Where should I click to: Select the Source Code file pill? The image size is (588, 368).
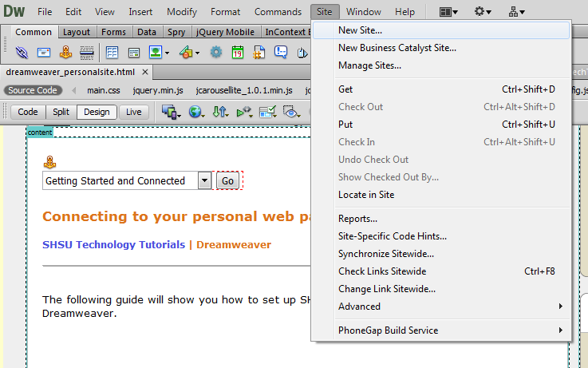pyautogui.click(x=33, y=90)
